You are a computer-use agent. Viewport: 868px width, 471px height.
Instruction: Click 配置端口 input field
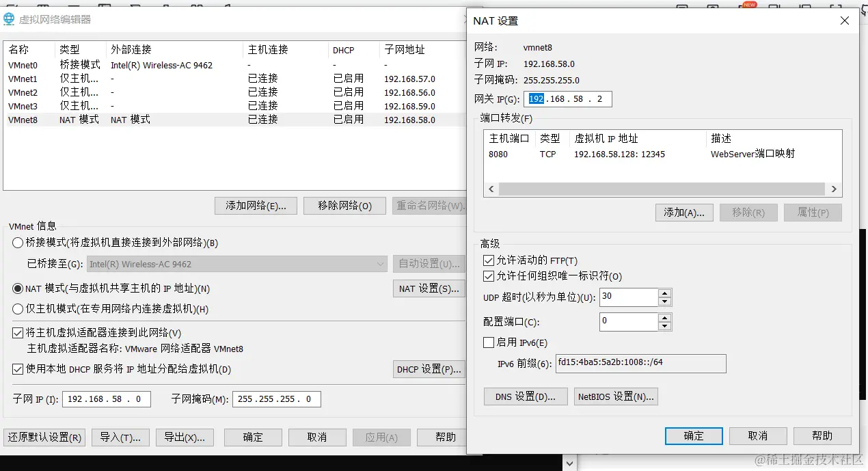click(629, 322)
